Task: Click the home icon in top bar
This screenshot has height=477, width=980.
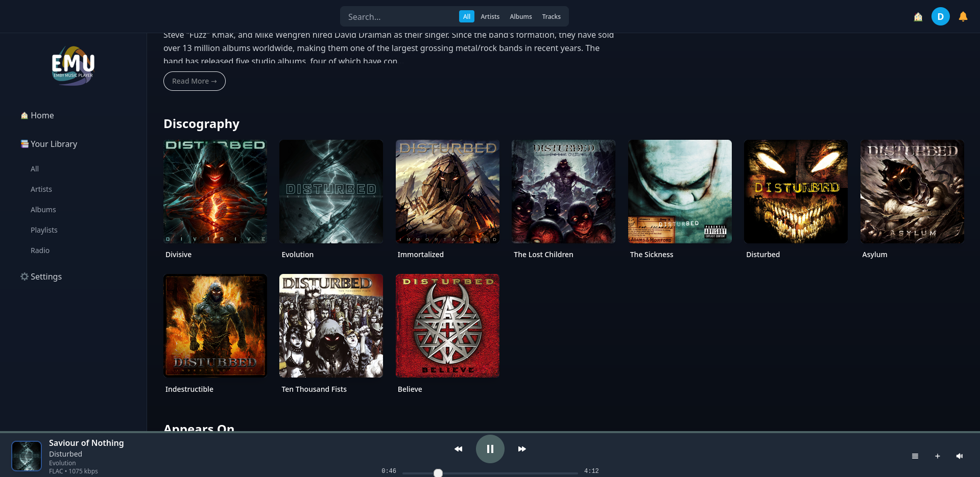Action: pos(918,17)
